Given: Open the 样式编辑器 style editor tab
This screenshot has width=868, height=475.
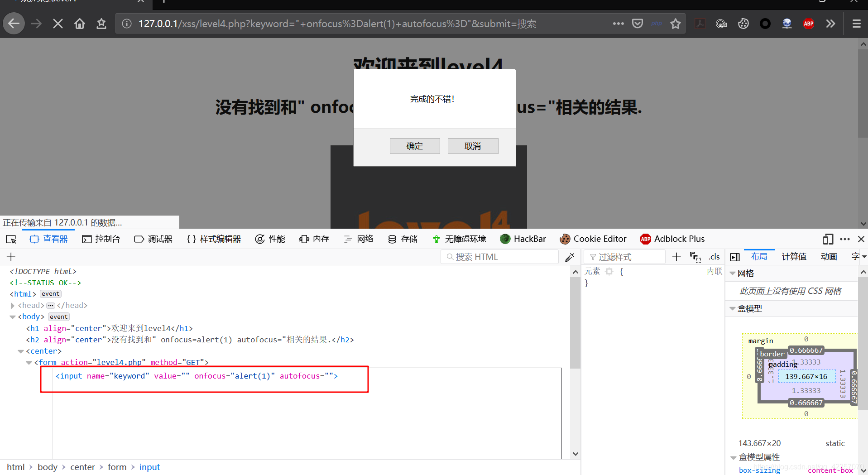Looking at the screenshot, I should (x=214, y=239).
